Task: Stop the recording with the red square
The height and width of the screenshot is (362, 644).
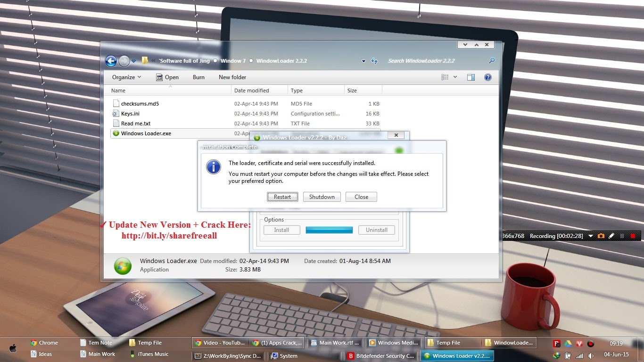Action: pyautogui.click(x=633, y=236)
